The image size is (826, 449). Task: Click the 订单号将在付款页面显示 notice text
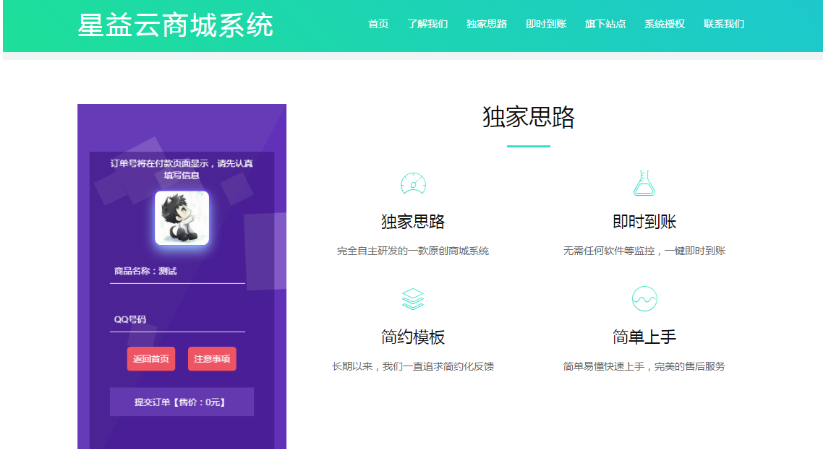pos(182,169)
